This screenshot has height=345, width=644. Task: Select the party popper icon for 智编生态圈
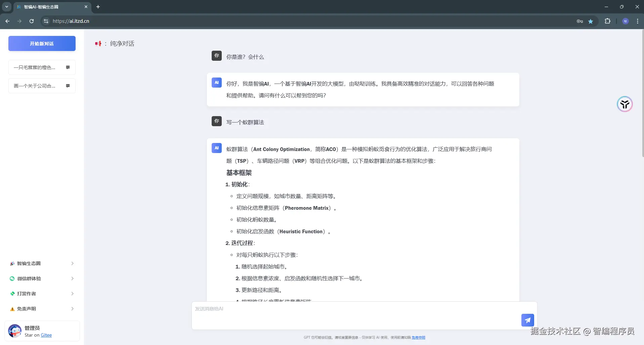[x=12, y=263]
